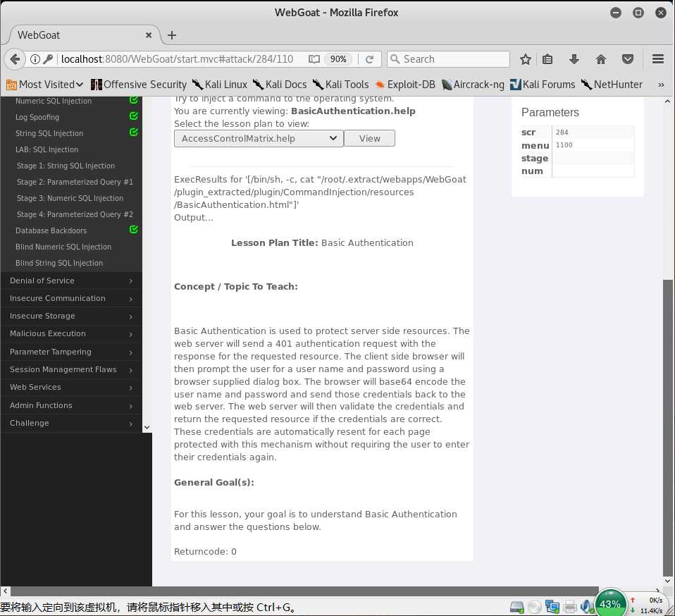This screenshot has height=616, width=675.
Task: Open the Firefox hamburger menu
Action: pyautogui.click(x=658, y=58)
